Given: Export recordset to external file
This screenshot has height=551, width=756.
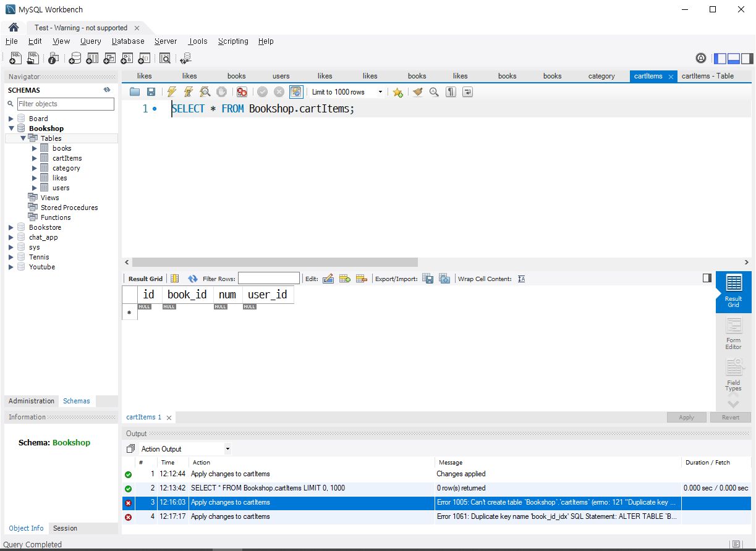Looking at the screenshot, I should pos(428,279).
